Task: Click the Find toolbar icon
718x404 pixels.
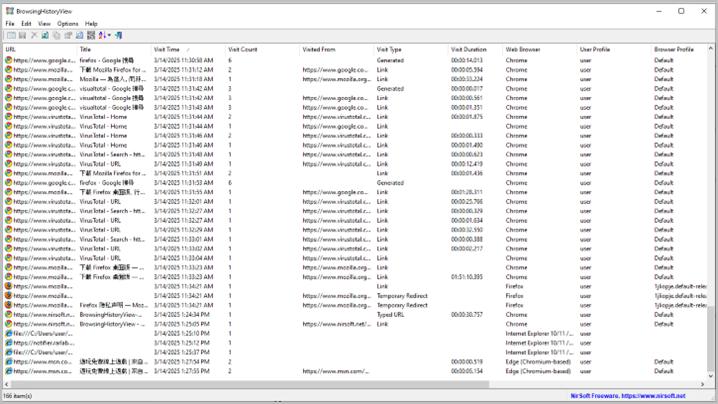Action: point(79,35)
